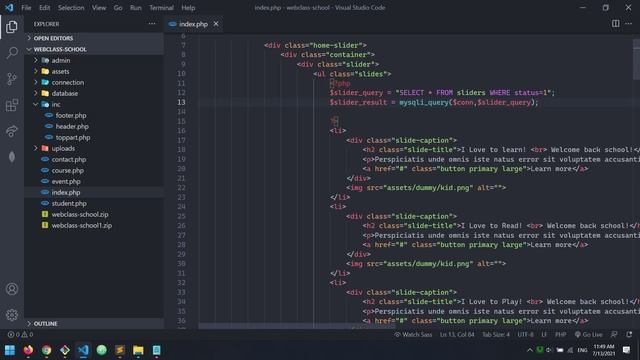
Task: Open contact.php file
Action: click(94, 159)
